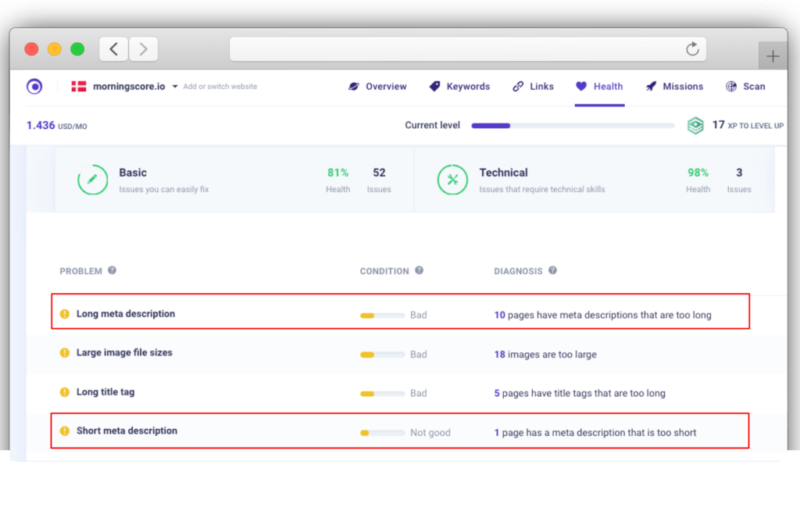Open the PROBLEM column help tooltip
The height and width of the screenshot is (532, 800).
pos(112,271)
